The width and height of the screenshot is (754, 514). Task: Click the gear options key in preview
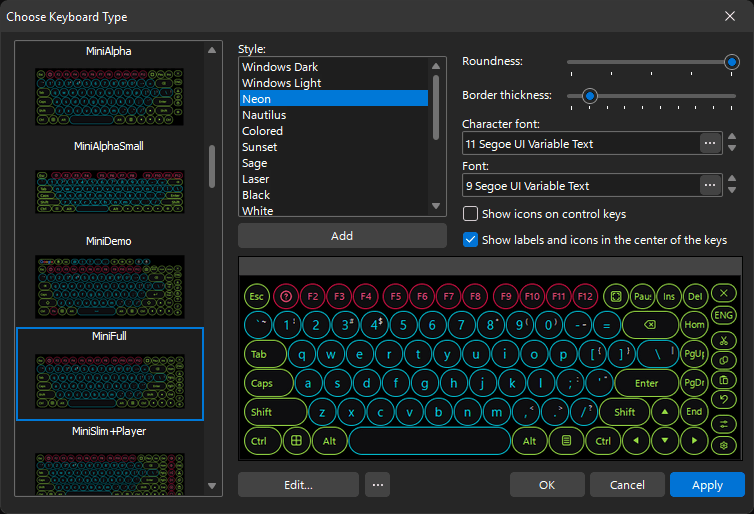coord(724,445)
